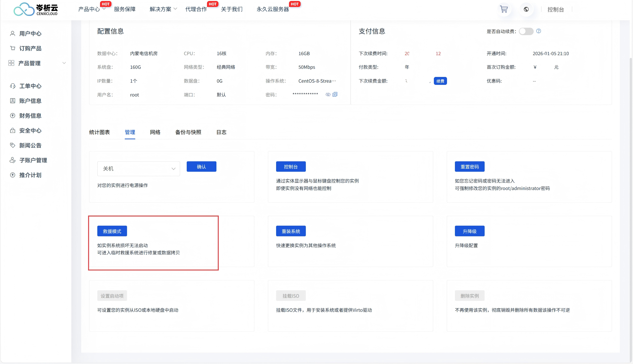Open the shopping cart icon
This screenshot has height=364, width=633.
click(x=504, y=9)
